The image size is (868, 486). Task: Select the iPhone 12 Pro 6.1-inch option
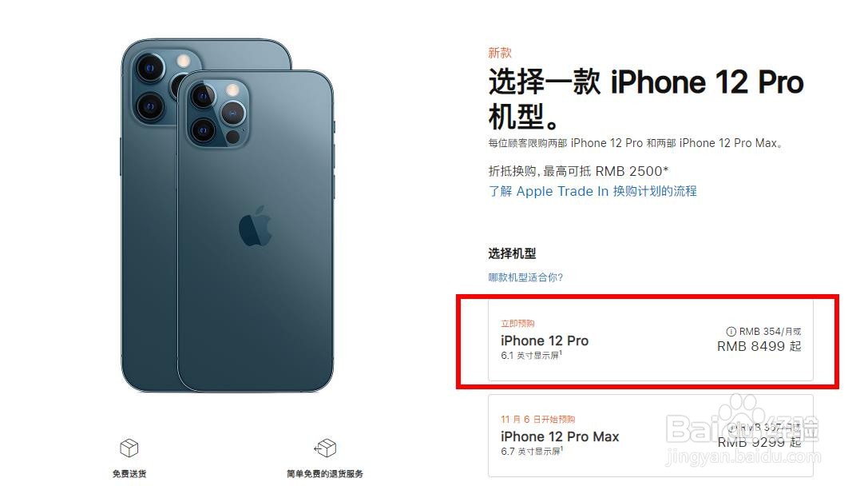point(651,341)
